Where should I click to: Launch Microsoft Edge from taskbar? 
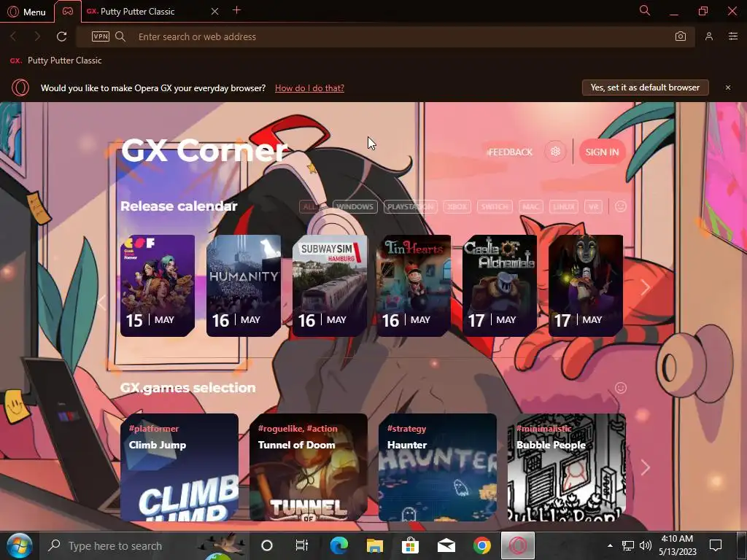pos(338,545)
